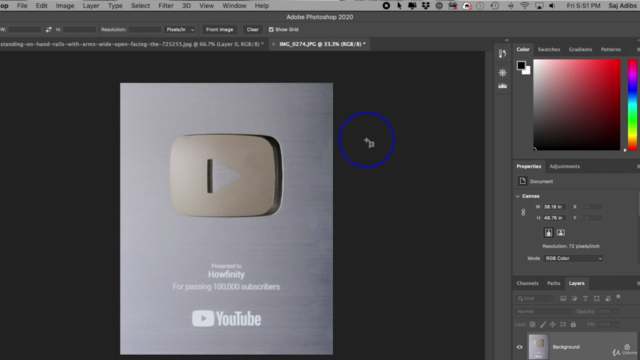Click the volume menu bar icon
Viewport: 640px width, 360px height.
(552, 6)
